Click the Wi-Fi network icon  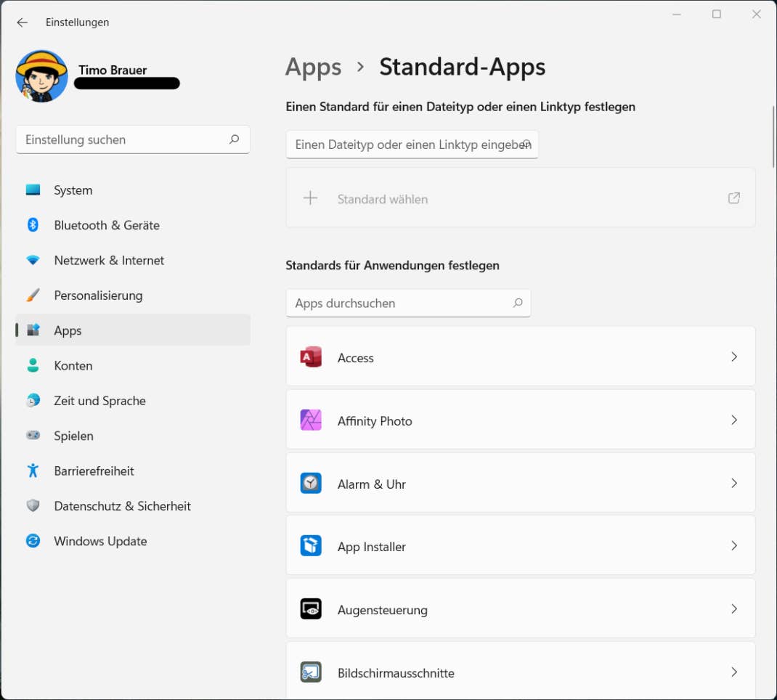(33, 260)
